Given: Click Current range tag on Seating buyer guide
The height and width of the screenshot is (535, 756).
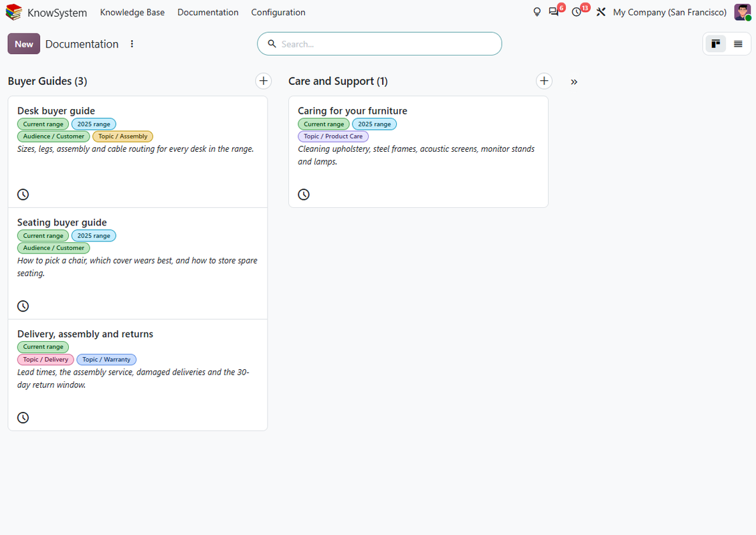Looking at the screenshot, I should point(43,235).
